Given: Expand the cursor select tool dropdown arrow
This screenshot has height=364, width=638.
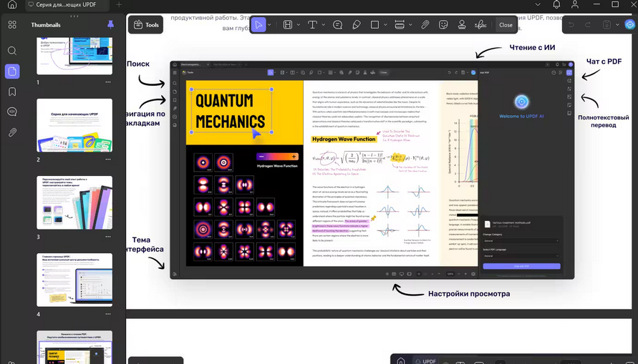Looking at the screenshot, I should [269, 25].
